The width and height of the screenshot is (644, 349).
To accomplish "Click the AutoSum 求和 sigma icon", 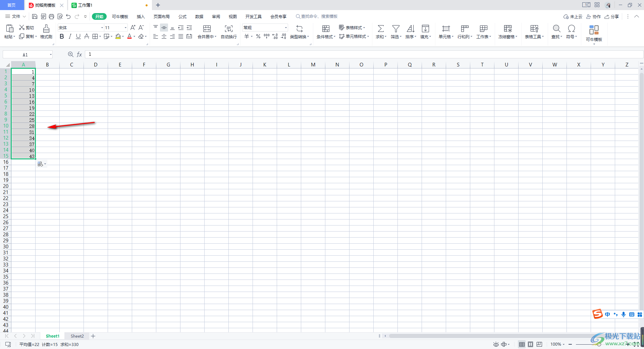I will 381,29.
